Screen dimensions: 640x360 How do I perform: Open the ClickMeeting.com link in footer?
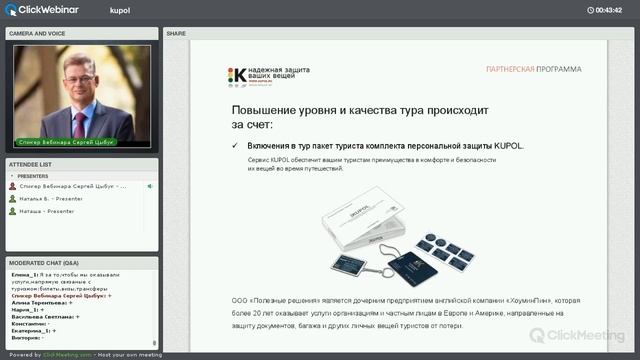(x=67, y=355)
